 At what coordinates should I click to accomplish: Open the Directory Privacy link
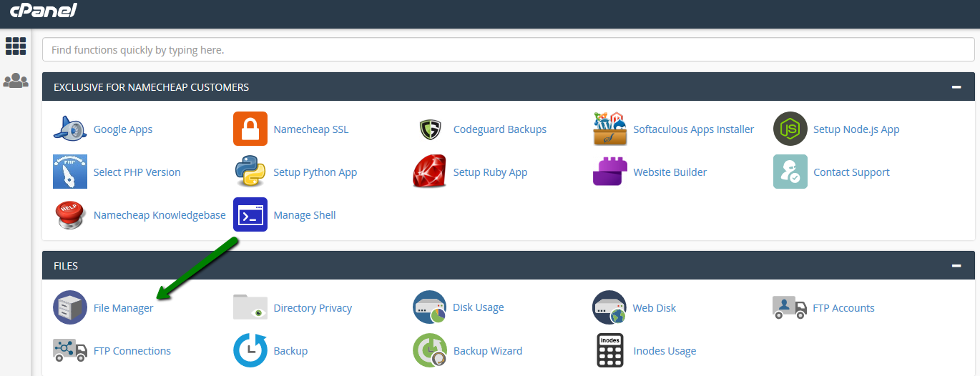[x=313, y=308]
